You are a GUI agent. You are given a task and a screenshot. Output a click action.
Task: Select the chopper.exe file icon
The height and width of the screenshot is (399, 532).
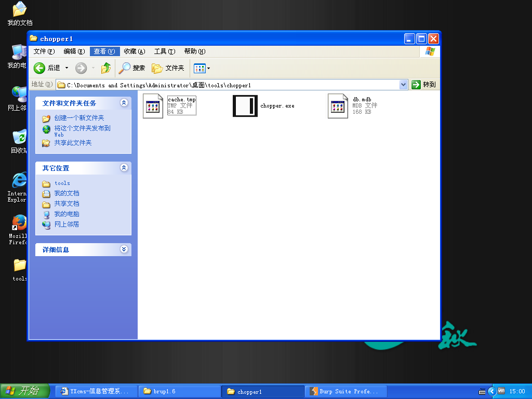(245, 106)
